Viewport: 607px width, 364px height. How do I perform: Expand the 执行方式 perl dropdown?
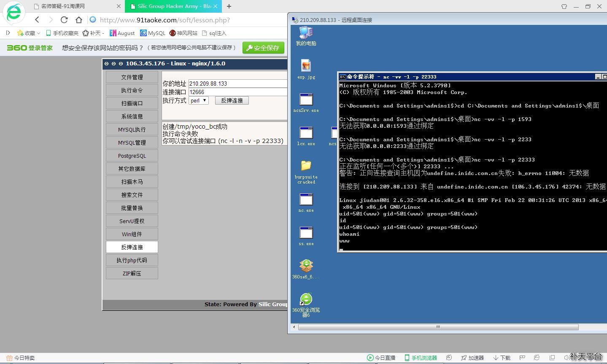click(198, 100)
